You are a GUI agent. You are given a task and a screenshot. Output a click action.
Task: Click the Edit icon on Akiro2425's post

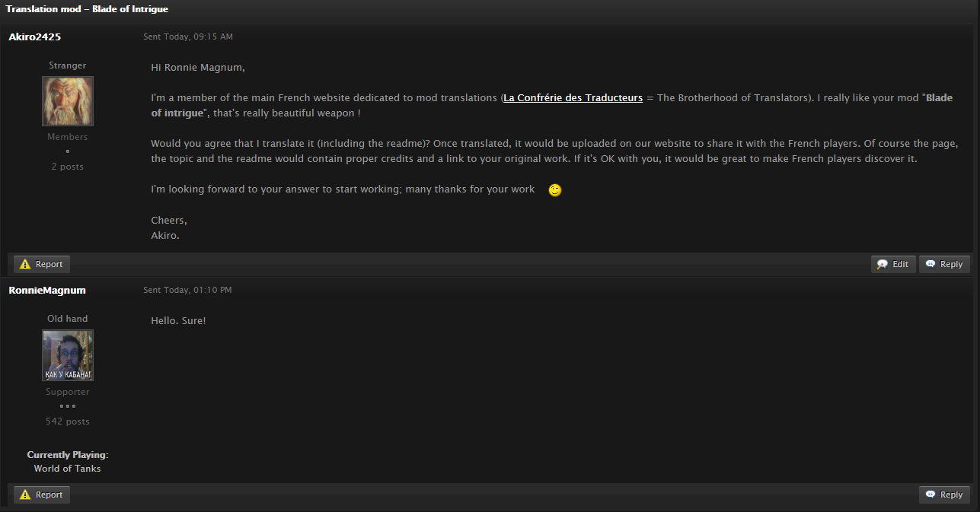point(883,264)
